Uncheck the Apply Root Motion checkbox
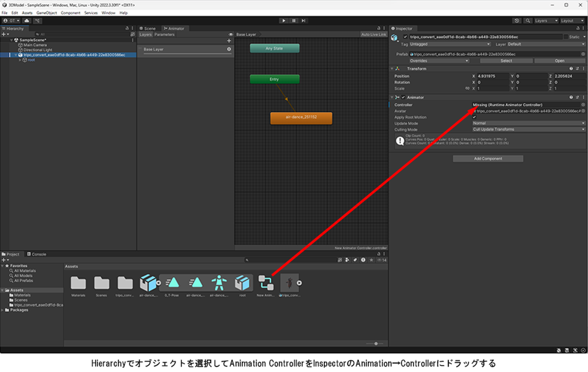 [x=474, y=117]
